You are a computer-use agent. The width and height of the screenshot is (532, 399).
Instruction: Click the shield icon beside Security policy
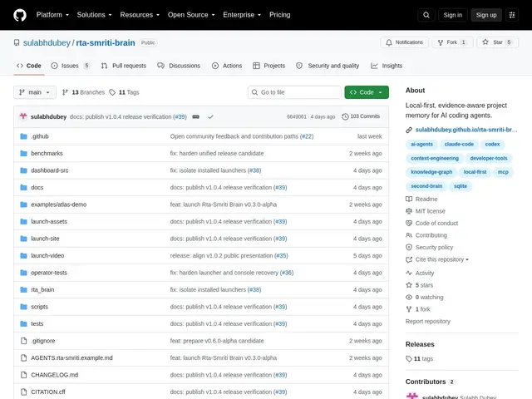click(x=409, y=248)
